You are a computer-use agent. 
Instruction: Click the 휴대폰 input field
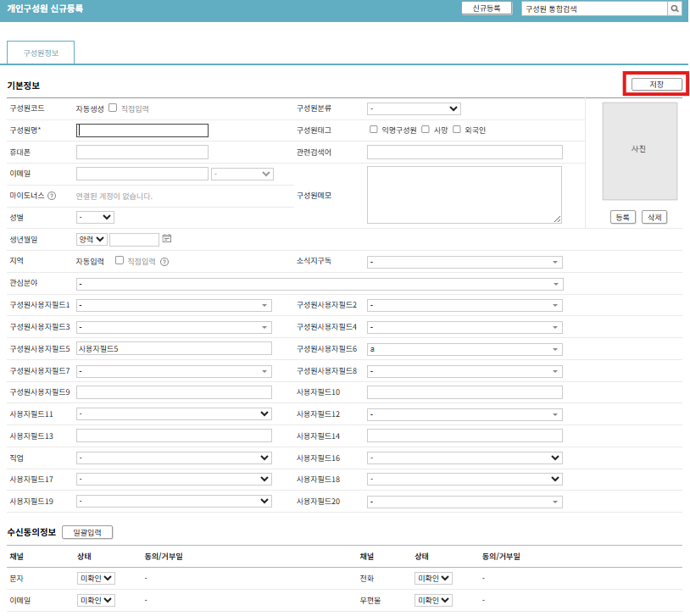click(x=142, y=153)
